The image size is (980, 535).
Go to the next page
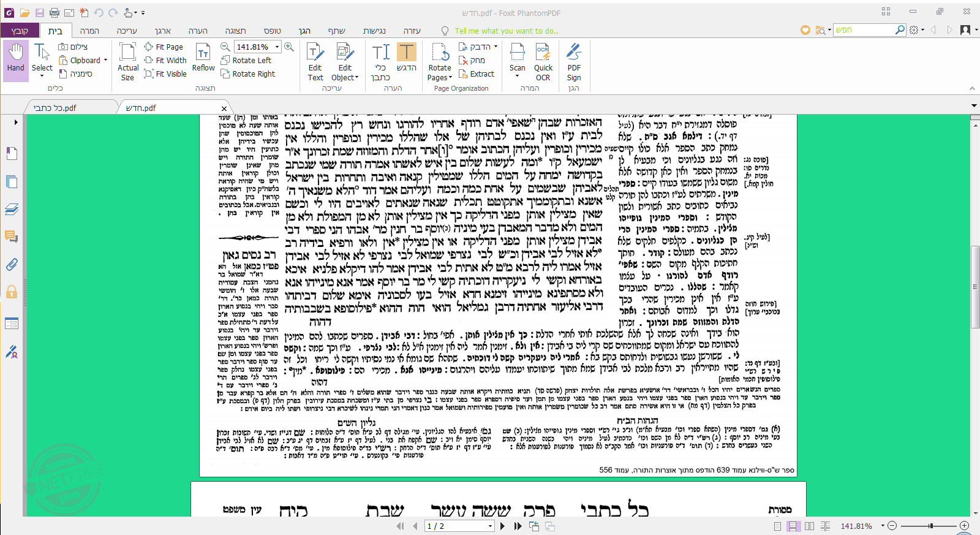coord(503,526)
